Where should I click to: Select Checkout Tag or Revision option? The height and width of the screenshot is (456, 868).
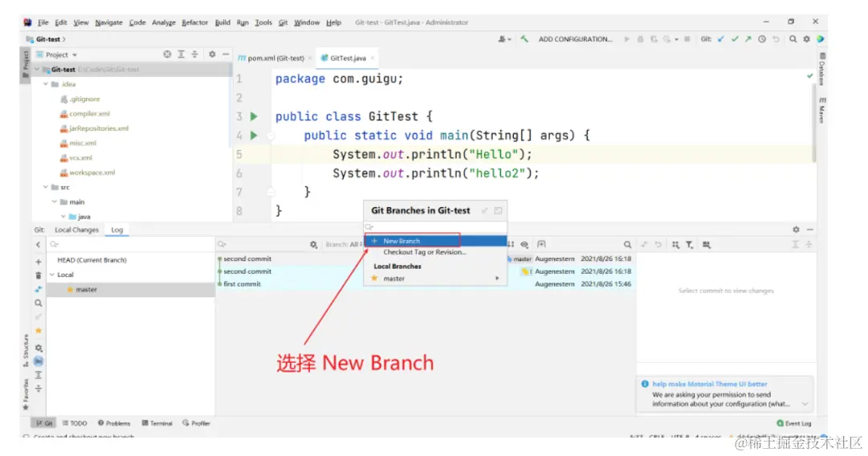(x=425, y=252)
